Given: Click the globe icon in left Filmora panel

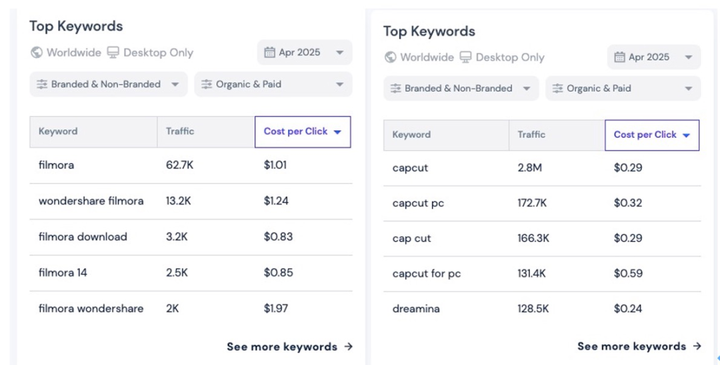Looking at the screenshot, I should point(36,52).
